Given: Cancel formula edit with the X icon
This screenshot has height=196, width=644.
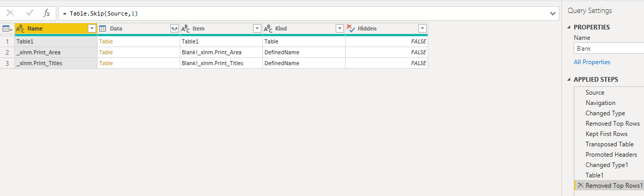Looking at the screenshot, I should (x=10, y=13).
